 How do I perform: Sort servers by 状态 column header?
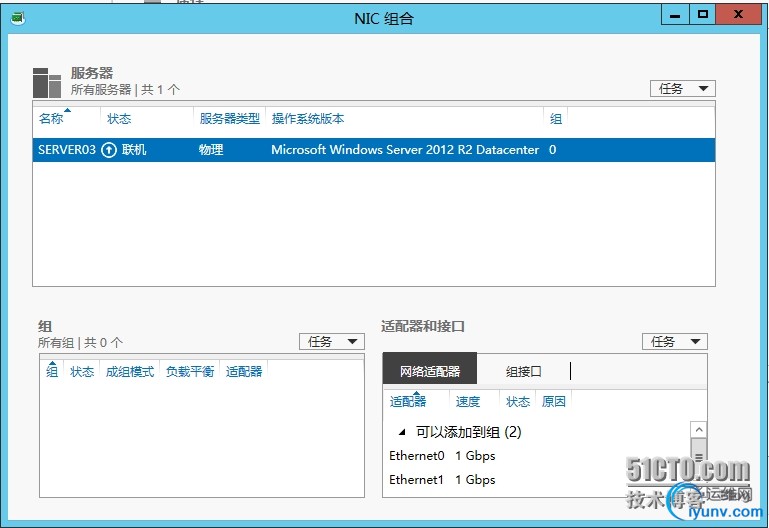[x=119, y=119]
